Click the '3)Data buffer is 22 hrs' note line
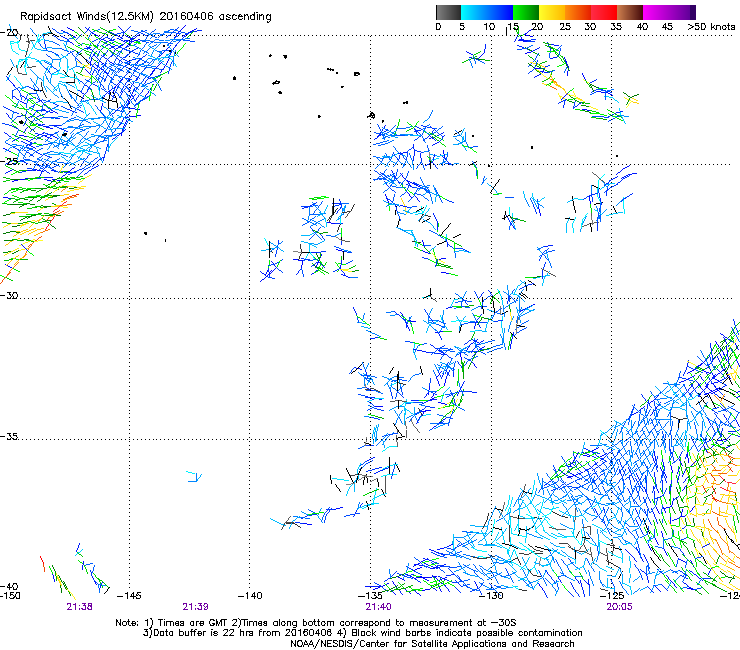The image size is (740, 650). pos(362,633)
